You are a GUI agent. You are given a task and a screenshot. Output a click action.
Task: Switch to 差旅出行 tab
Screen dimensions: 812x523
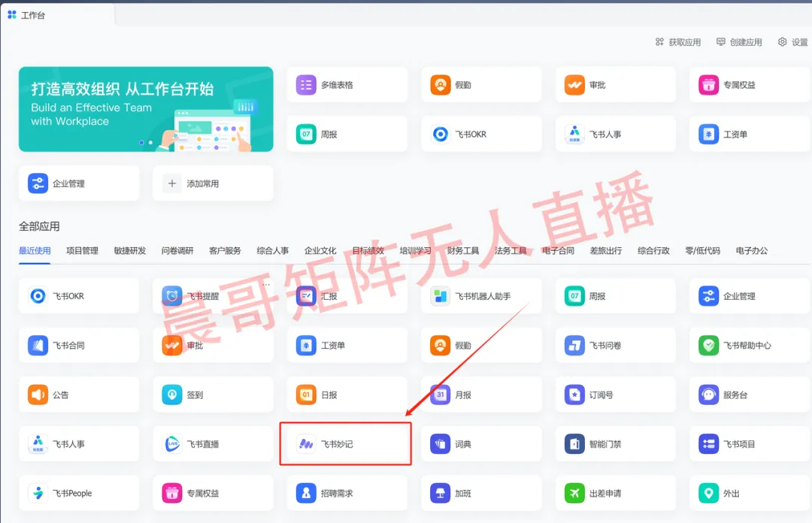[606, 251]
